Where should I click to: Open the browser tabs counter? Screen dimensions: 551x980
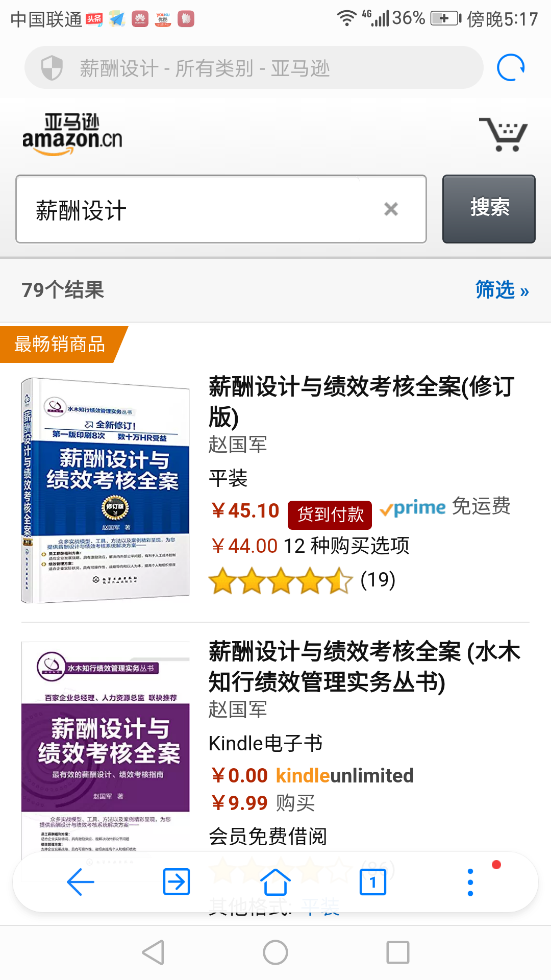[373, 882]
